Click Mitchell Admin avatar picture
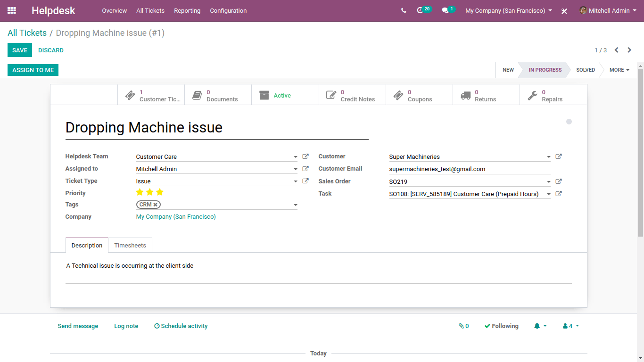 pyautogui.click(x=583, y=10)
